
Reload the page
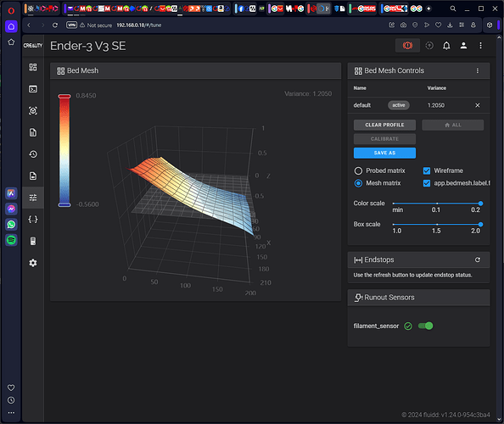[x=55, y=25]
